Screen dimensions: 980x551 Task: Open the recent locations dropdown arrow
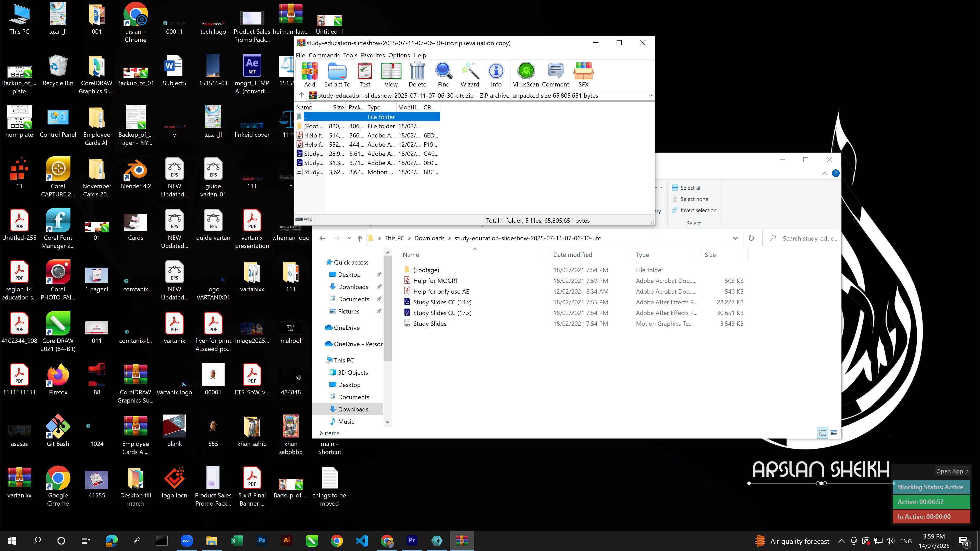click(349, 238)
